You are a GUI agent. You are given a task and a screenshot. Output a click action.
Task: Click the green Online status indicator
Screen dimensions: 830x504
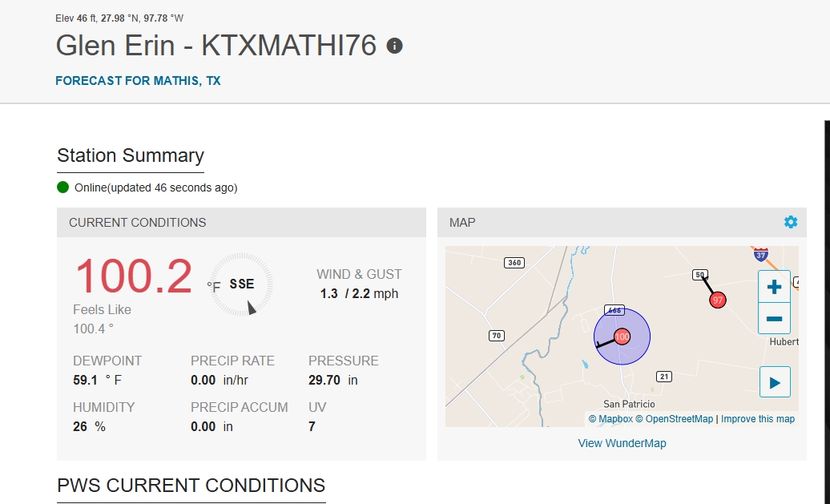click(x=63, y=187)
